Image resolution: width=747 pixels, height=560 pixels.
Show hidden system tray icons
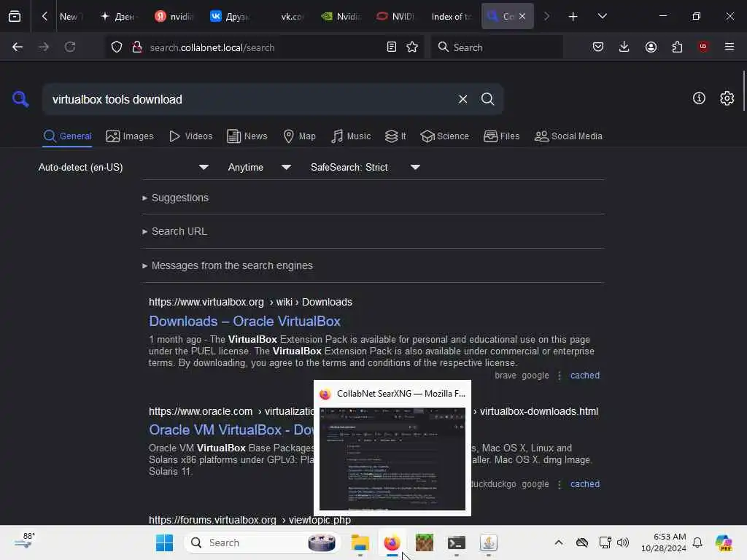(559, 542)
